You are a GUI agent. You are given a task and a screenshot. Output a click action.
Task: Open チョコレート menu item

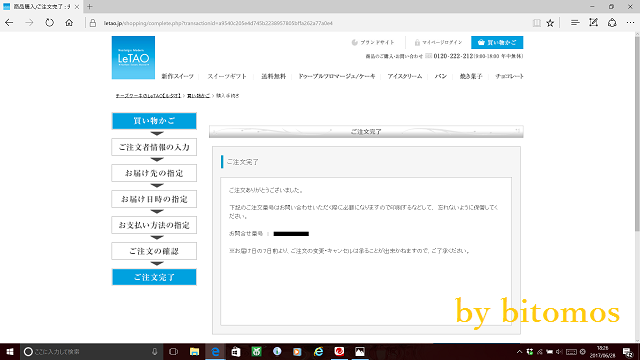point(509,76)
